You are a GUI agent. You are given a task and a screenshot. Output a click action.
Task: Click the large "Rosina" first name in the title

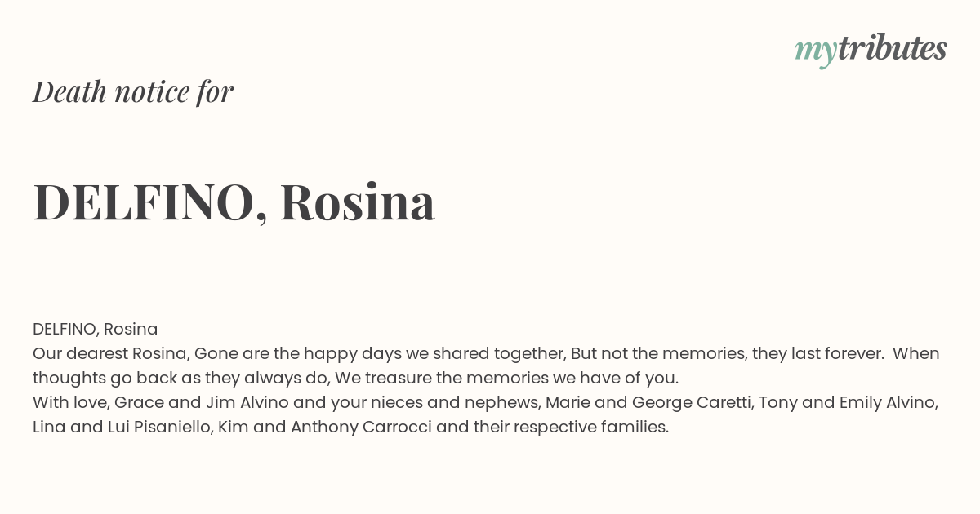[x=357, y=202]
